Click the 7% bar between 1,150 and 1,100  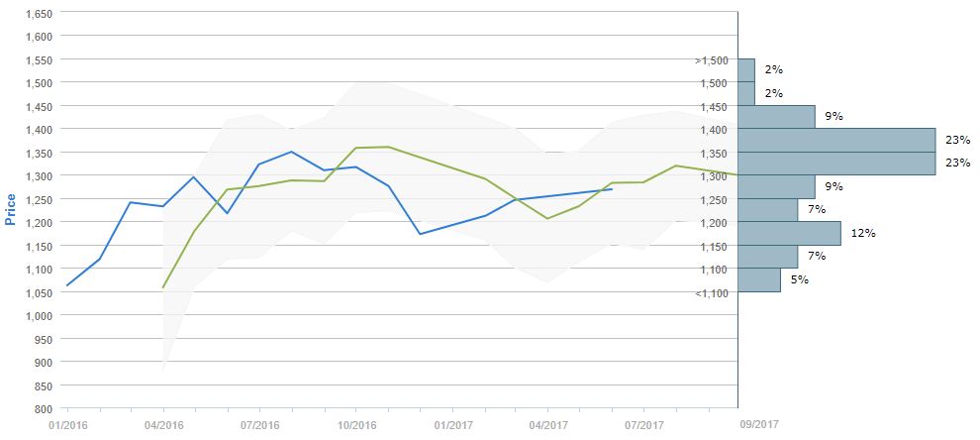point(767,257)
